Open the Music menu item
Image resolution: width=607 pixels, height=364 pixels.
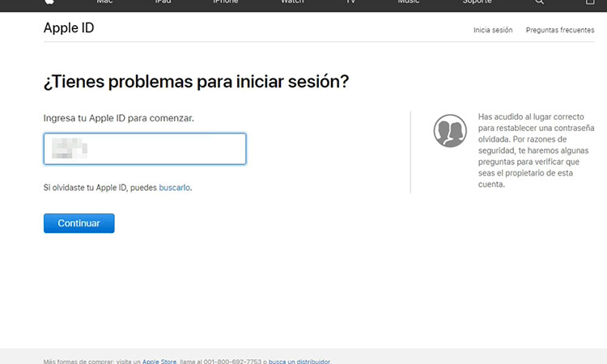[409, 2]
